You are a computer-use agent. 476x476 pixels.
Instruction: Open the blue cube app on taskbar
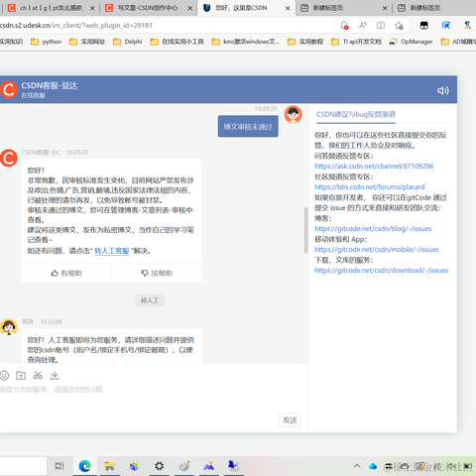(x=134, y=466)
